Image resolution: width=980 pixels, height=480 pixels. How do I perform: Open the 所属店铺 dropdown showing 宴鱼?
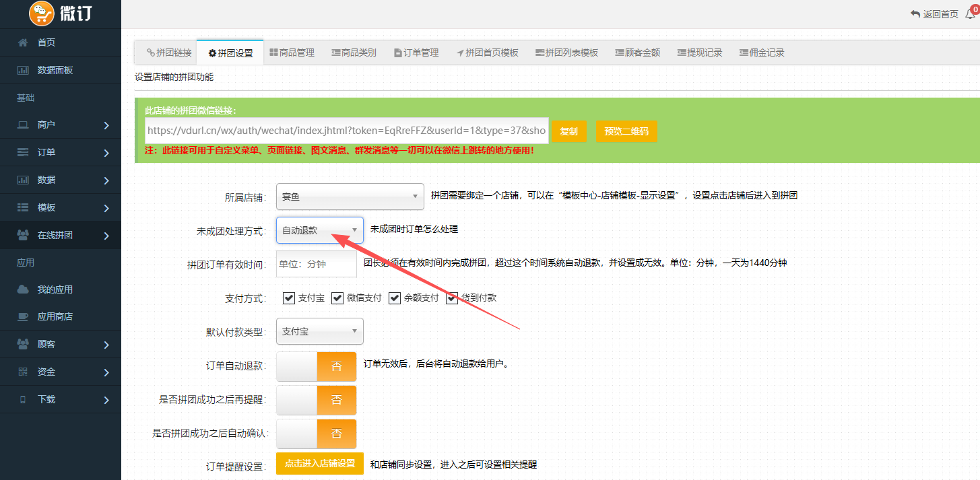[x=350, y=197]
